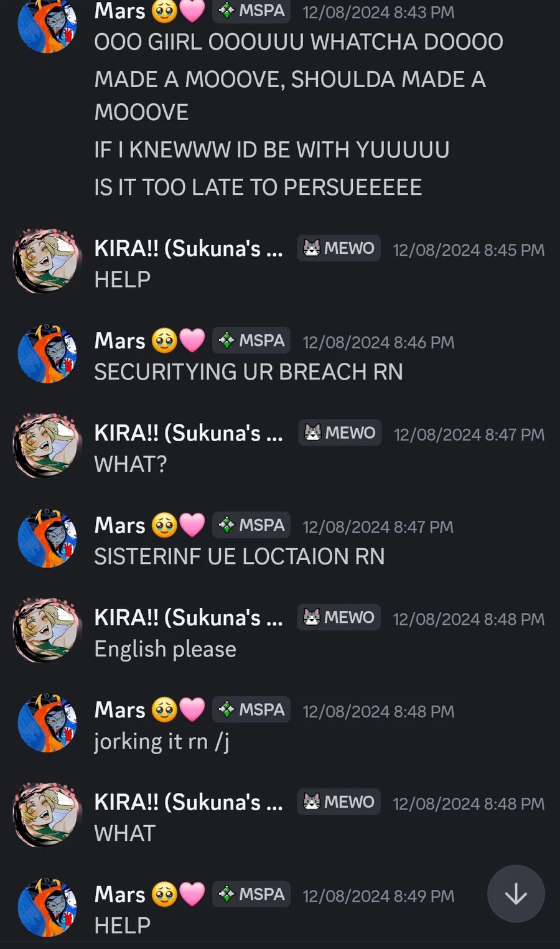
Task: Select the IS IT TOO LATE TO PERSUEEEEE line
Action: [x=258, y=187]
